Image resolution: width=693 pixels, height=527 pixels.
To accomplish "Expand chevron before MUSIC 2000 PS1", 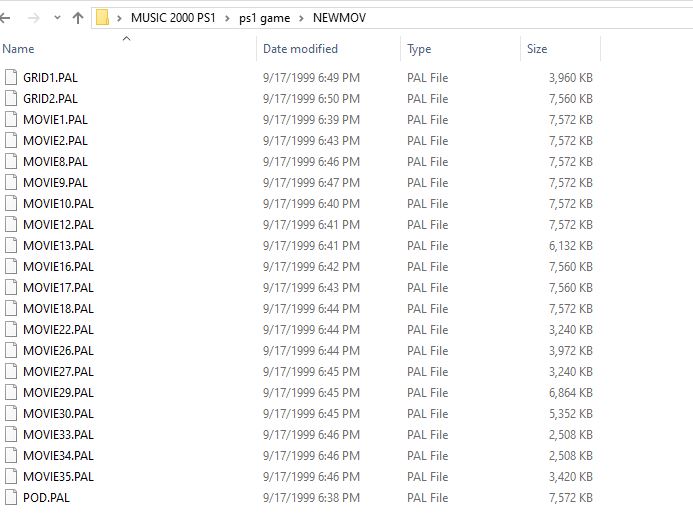I will tap(119, 19).
